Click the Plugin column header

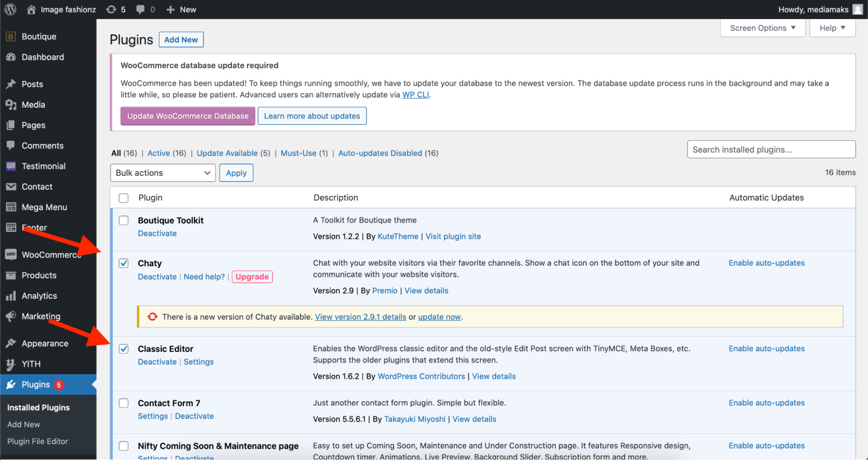(x=150, y=198)
